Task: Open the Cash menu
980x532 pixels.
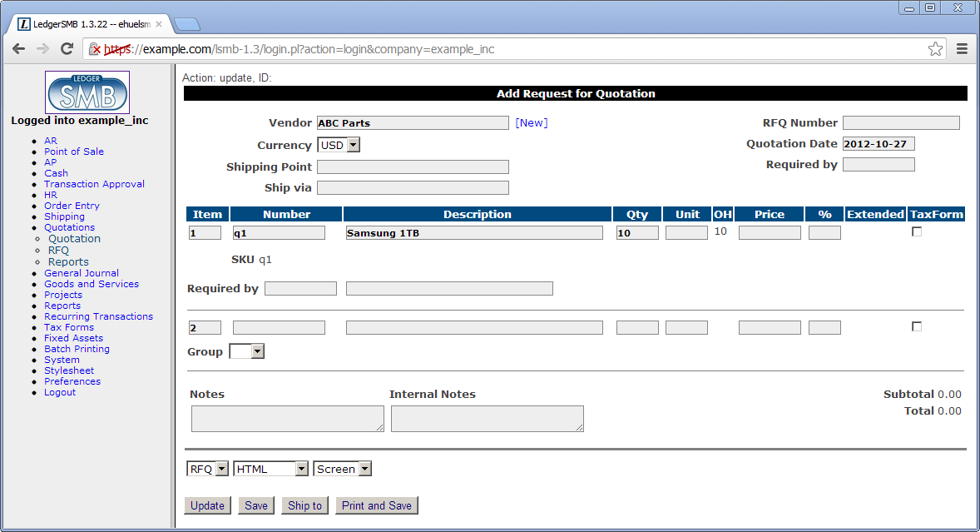Action: point(56,173)
